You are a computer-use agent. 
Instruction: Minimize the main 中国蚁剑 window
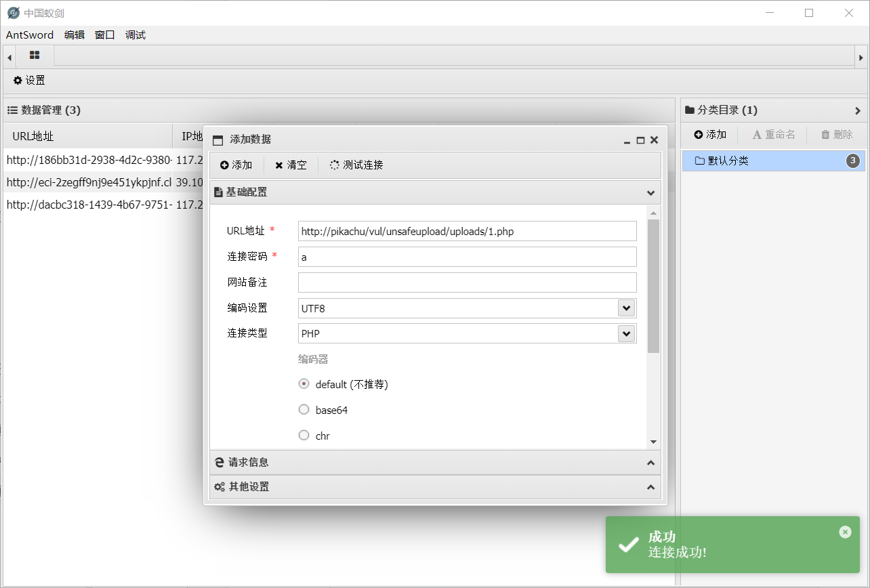coord(769,13)
